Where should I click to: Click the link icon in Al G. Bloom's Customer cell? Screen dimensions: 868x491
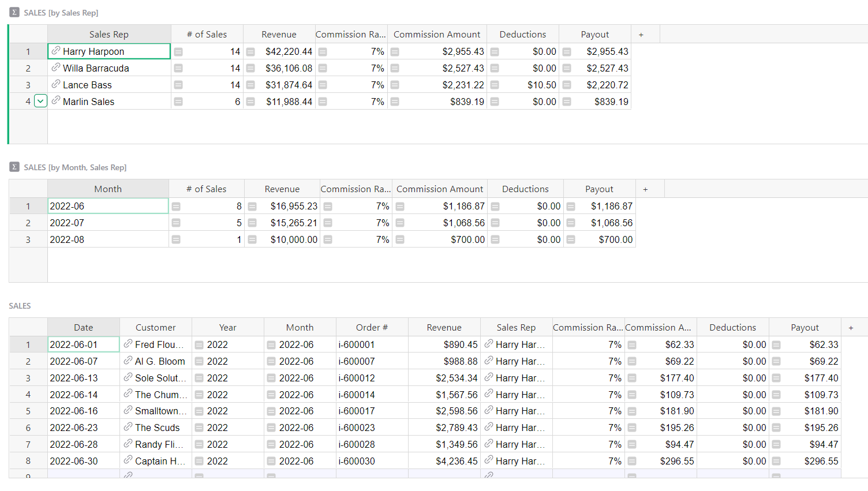127,361
